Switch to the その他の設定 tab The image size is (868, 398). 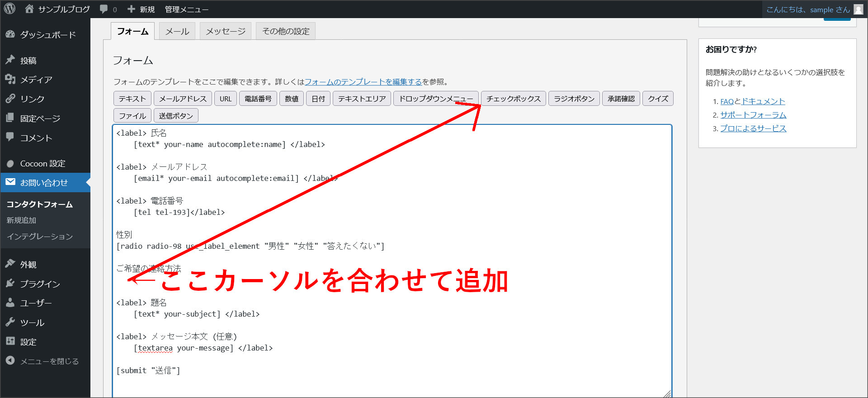pyautogui.click(x=285, y=31)
